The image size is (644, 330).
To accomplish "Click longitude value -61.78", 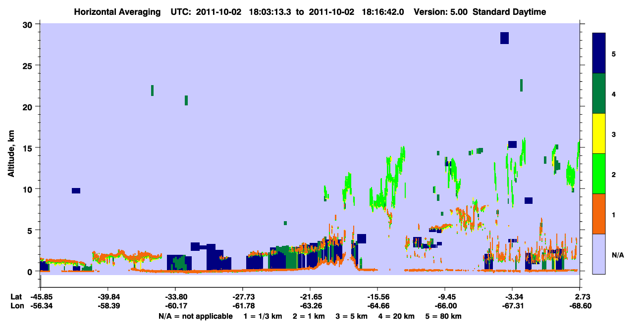I will click(x=242, y=306).
